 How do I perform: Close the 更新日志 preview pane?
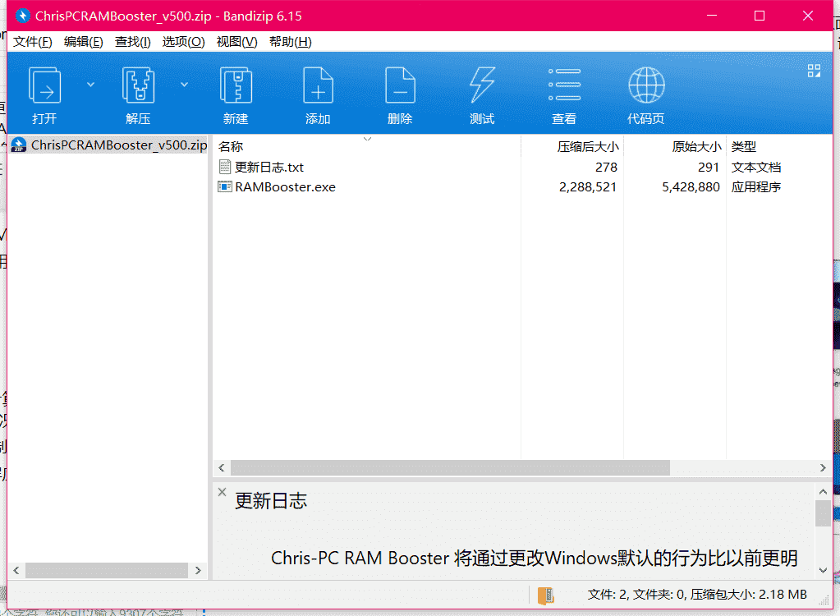click(x=223, y=492)
